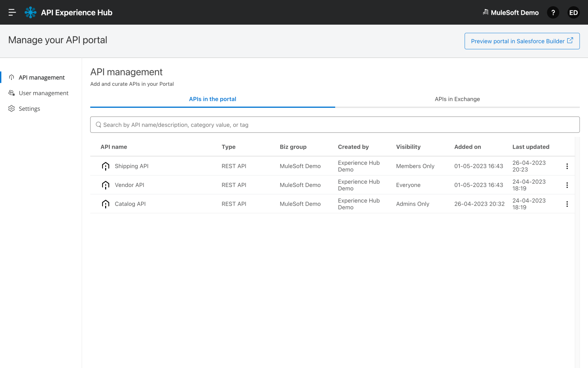Open actions menu for Vendor API row
This screenshot has height=368, width=588.
coord(567,185)
